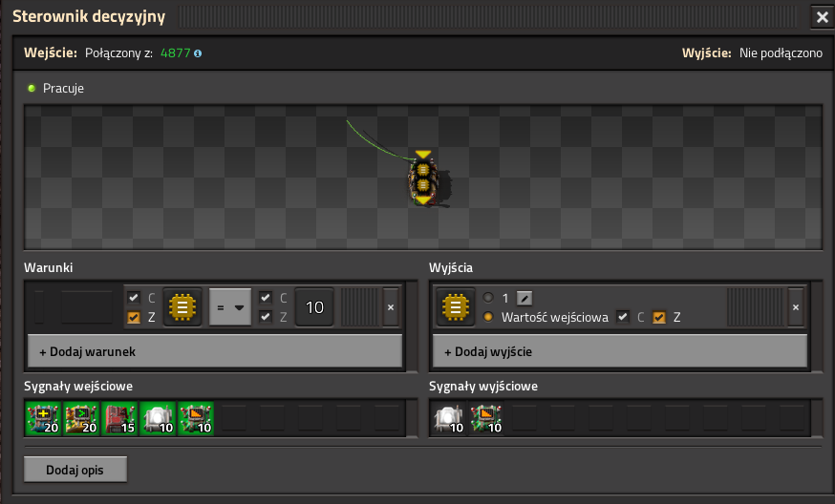This screenshot has width=835, height=504.
Task: Click the info icon beside network 4877
Action: (198, 53)
